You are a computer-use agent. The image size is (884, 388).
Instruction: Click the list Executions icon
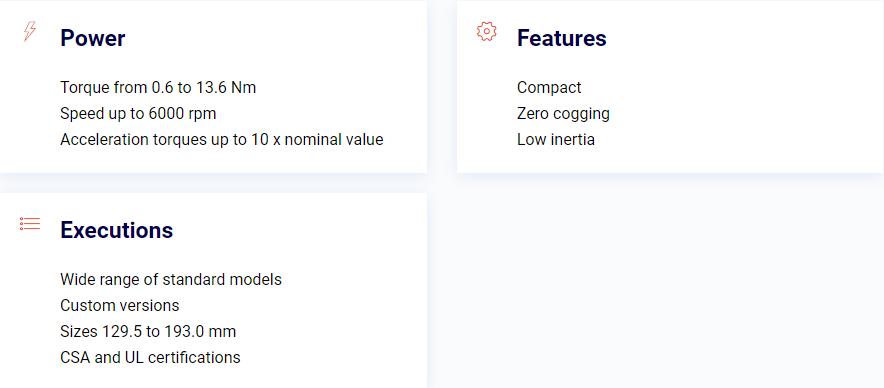[x=30, y=223]
